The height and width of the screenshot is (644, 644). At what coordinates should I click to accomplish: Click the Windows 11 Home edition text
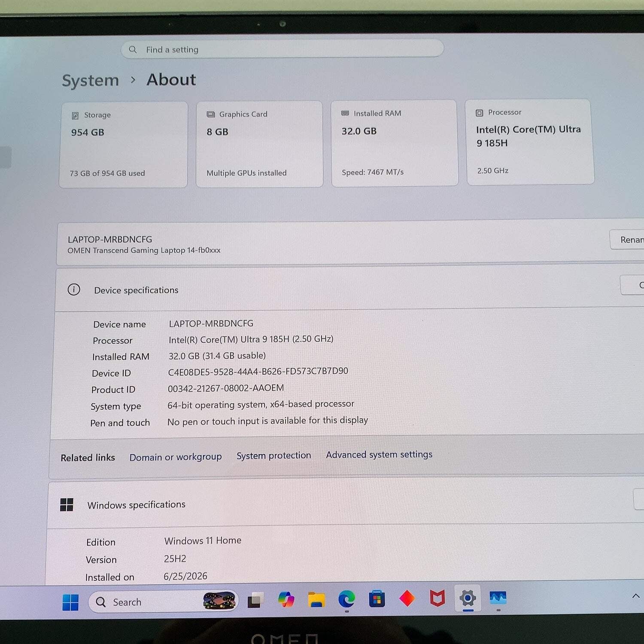[203, 541]
